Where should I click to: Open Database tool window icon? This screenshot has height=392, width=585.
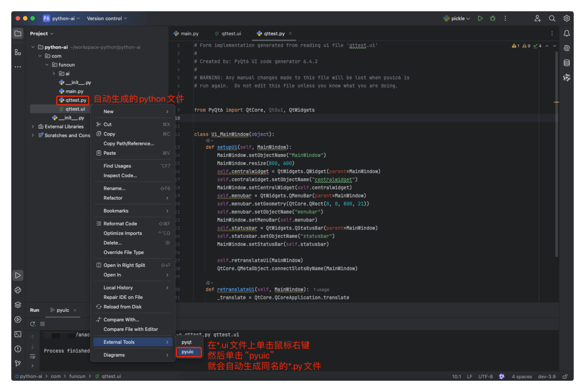pyautogui.click(x=567, y=63)
